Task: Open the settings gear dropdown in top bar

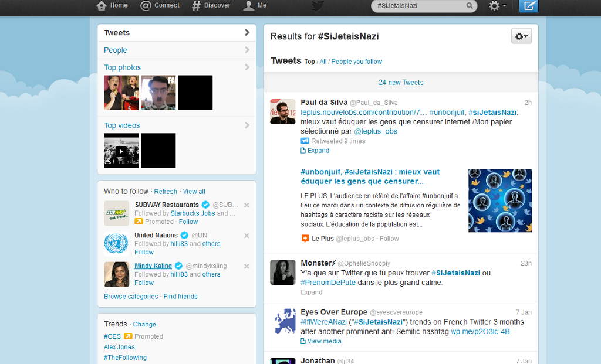Action: (x=498, y=6)
